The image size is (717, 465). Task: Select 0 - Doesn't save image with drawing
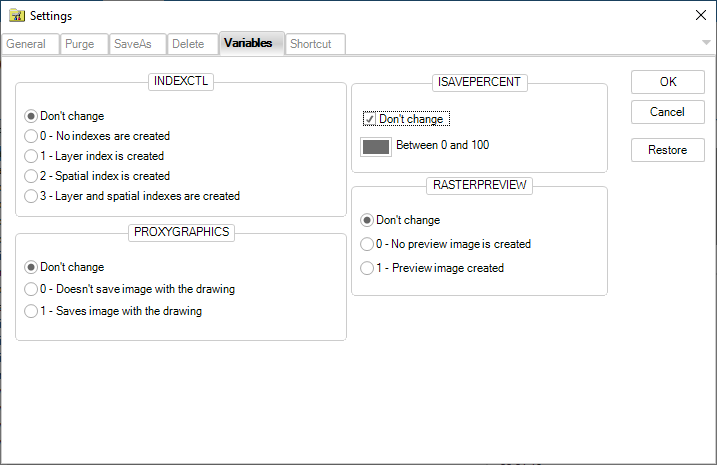pyautogui.click(x=32, y=289)
